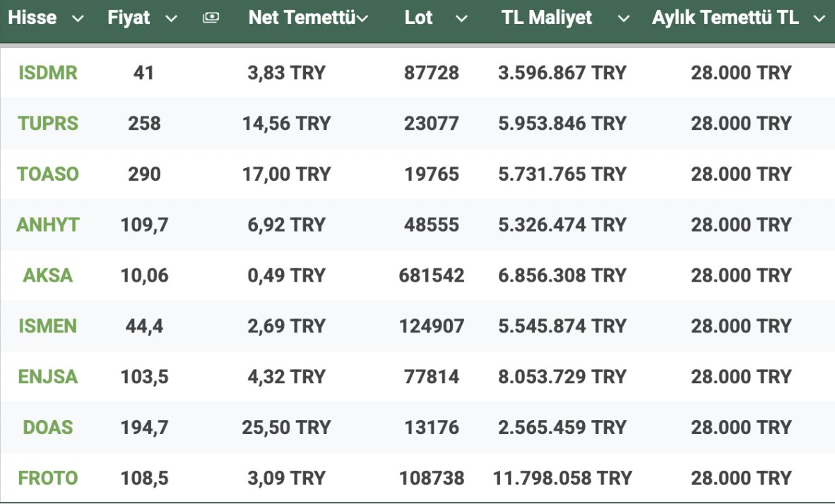Select lot cell 77814
Screen dimensions: 835x504
[x=432, y=376]
